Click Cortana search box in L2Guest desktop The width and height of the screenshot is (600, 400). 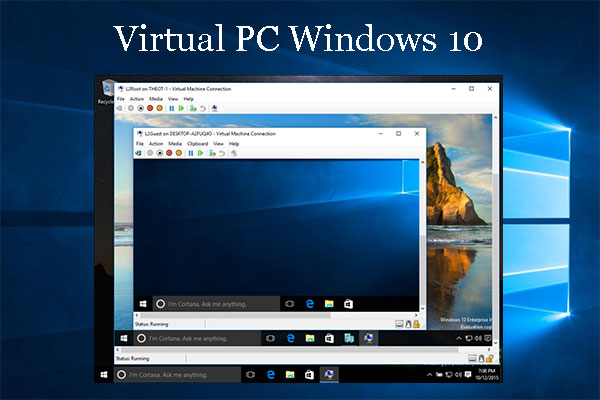(x=217, y=304)
